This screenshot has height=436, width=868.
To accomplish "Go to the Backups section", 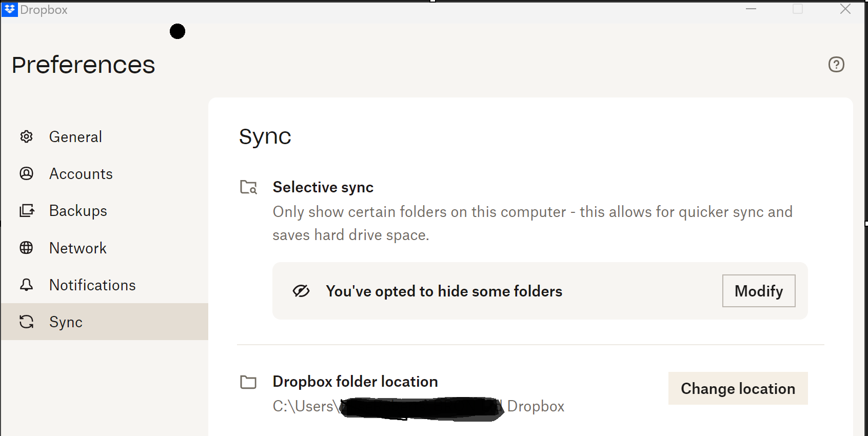I will [78, 211].
